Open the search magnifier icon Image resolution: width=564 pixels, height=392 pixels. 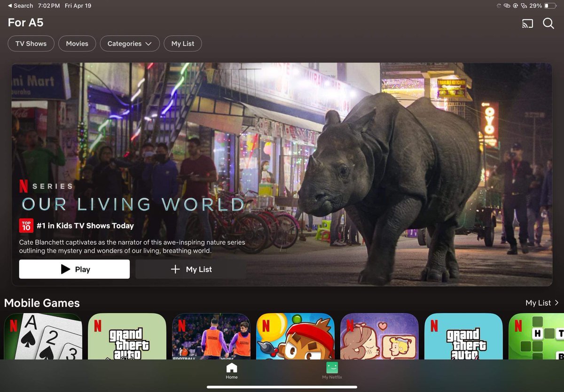[x=548, y=24]
